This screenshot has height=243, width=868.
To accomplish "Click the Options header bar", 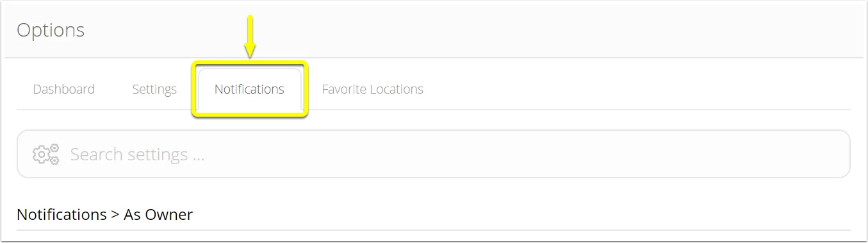I will tap(434, 30).
